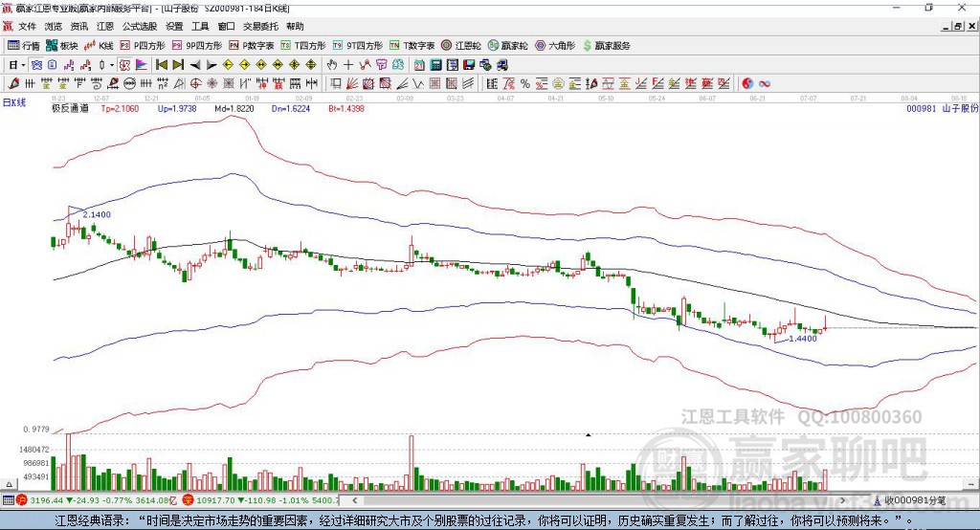Open 赢家服务 service link
This screenshot has width=980, height=530.
606,46
